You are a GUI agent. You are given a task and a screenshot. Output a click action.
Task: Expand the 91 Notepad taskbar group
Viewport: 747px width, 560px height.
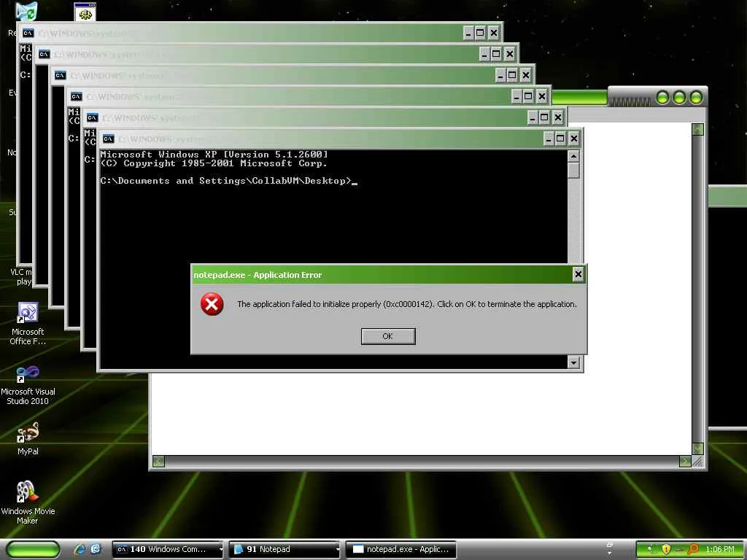coord(285,550)
